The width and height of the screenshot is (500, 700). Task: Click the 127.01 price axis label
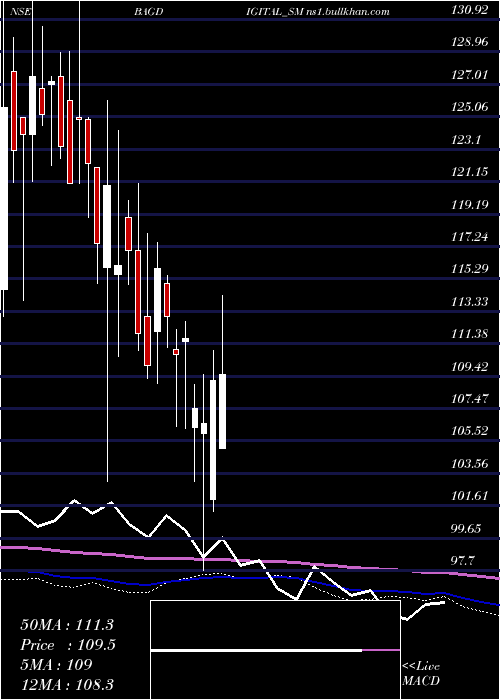(x=469, y=75)
